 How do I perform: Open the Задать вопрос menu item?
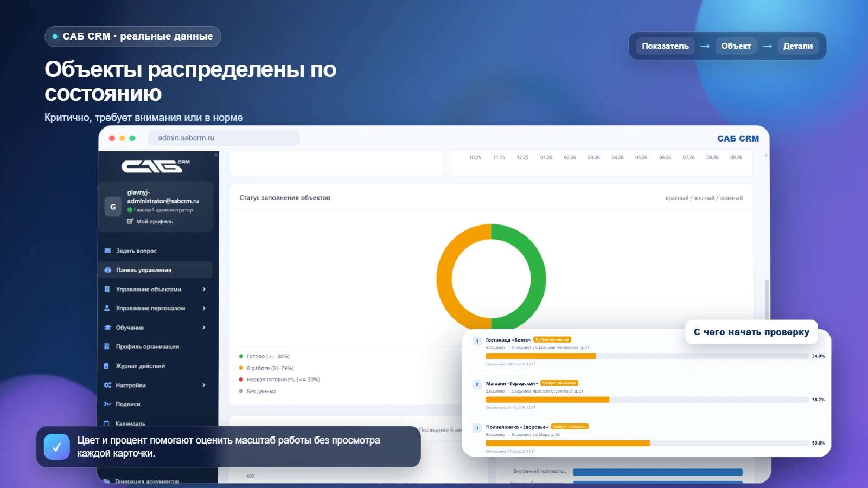(x=155, y=251)
